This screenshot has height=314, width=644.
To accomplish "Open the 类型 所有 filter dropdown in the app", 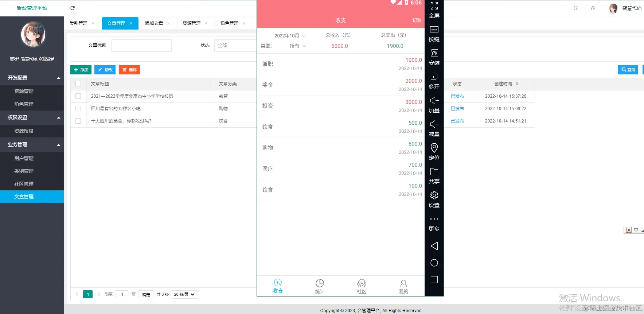I will click(298, 46).
